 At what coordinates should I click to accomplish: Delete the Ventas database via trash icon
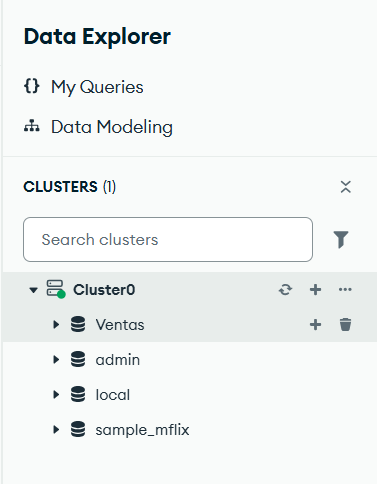pos(345,324)
